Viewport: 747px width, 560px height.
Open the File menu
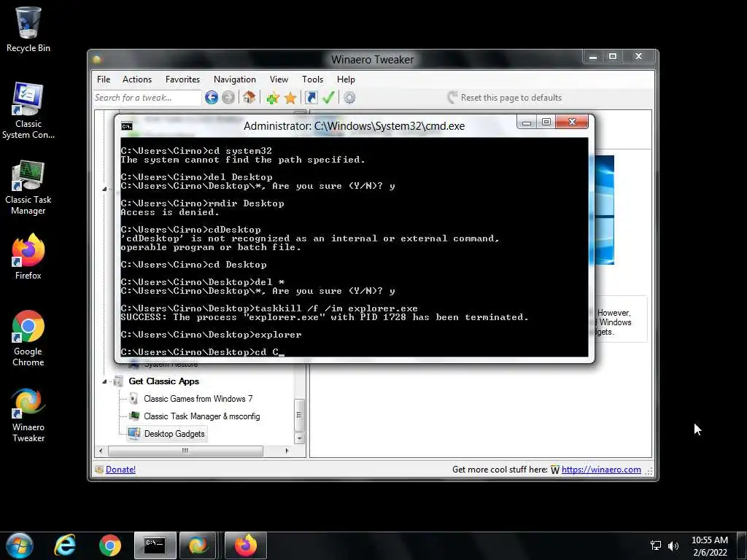click(104, 79)
